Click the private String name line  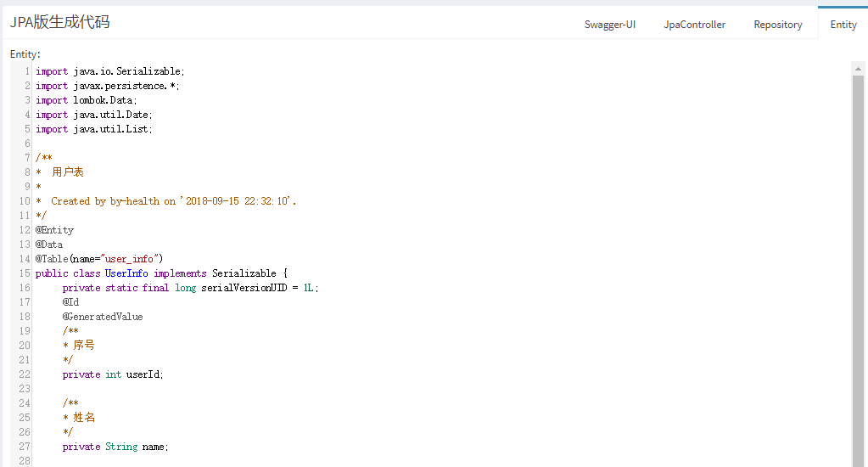tap(115, 447)
